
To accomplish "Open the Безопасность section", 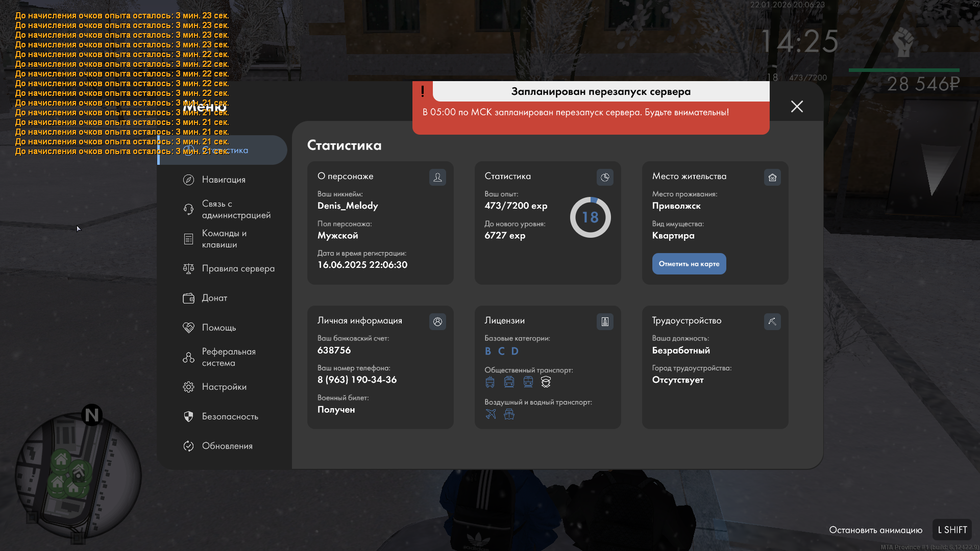I will 230,416.
